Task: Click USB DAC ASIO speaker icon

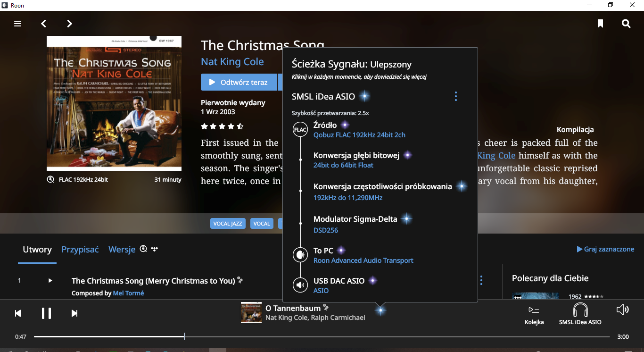Action: (300, 285)
